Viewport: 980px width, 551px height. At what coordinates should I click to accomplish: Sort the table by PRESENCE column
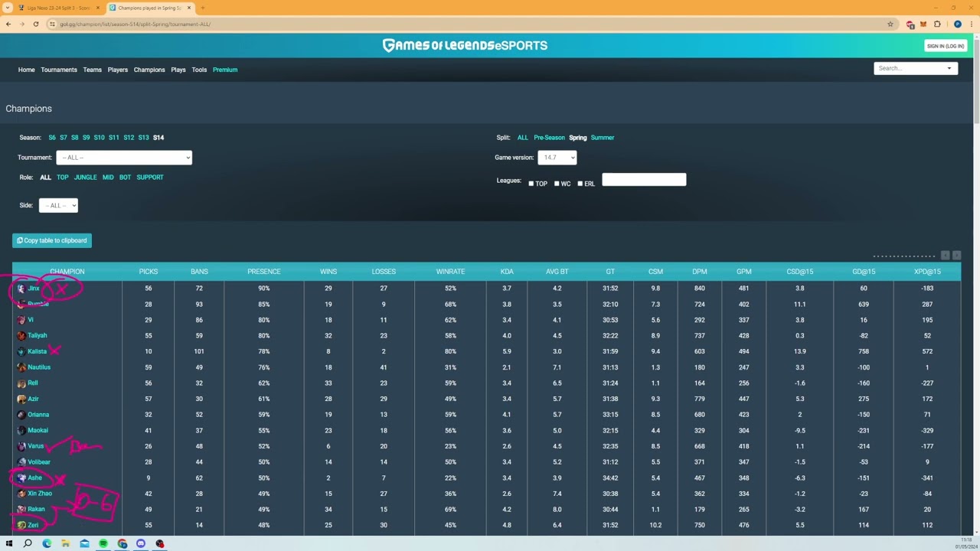pos(264,272)
